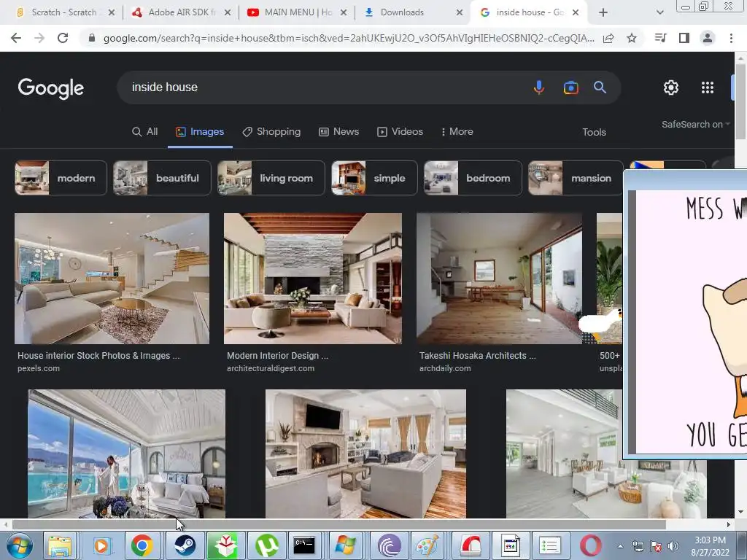Select the Videos results tab

(400, 131)
